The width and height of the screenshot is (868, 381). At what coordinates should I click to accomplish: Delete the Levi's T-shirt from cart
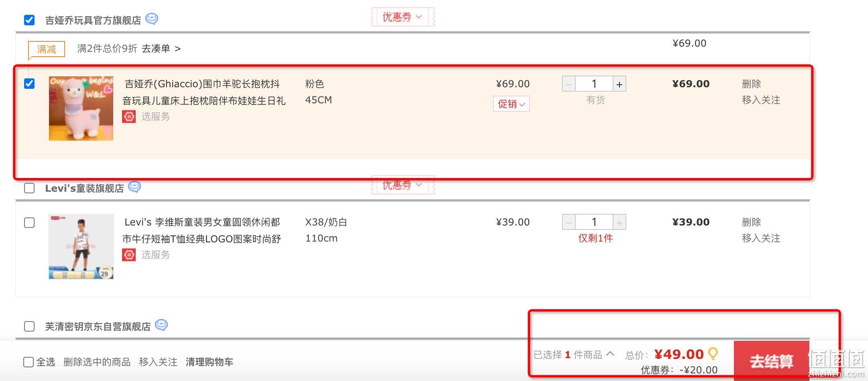pos(752,222)
